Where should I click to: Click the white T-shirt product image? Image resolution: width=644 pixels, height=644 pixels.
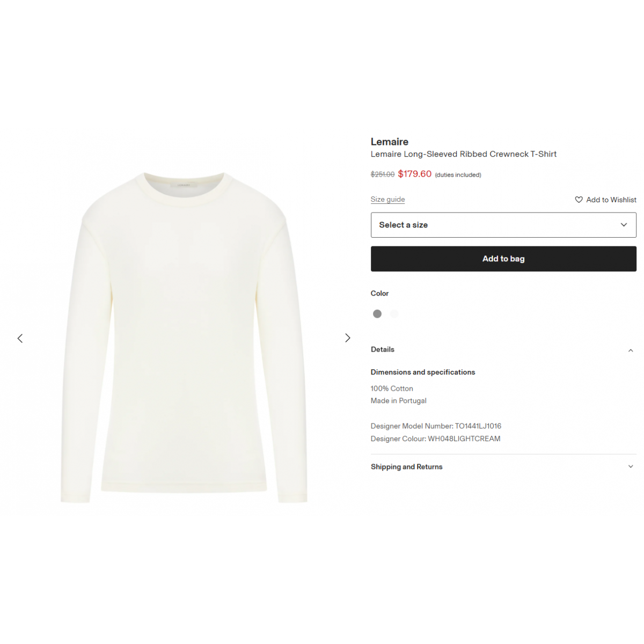pyautogui.click(x=184, y=337)
